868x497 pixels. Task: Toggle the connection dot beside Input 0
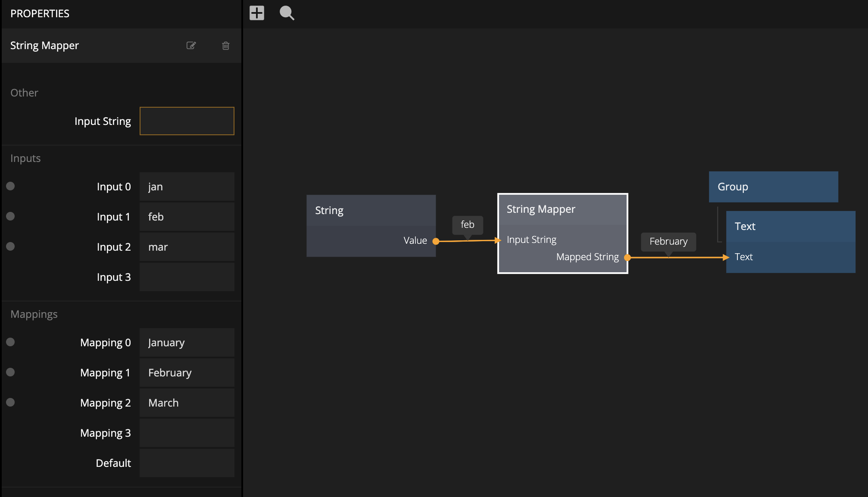click(x=11, y=186)
